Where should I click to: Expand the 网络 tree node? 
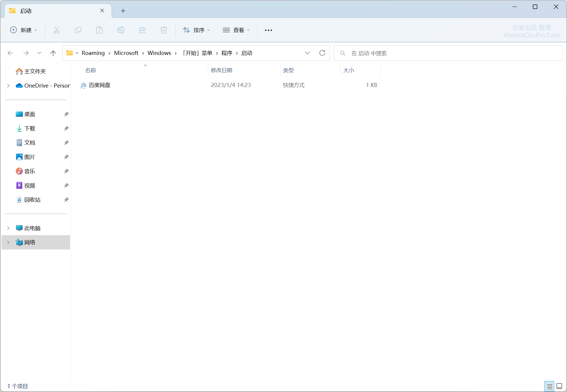click(x=8, y=243)
